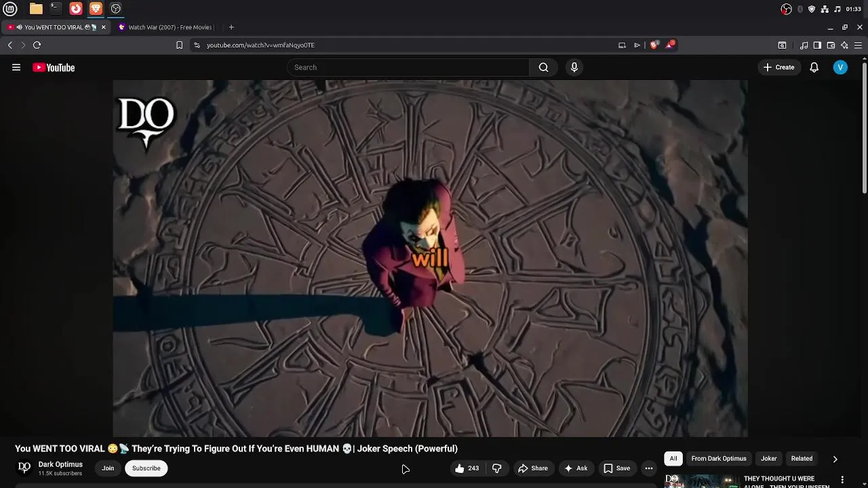868x488 pixels.
Task: Open Brave playlist music note icon
Action: [x=804, y=45]
